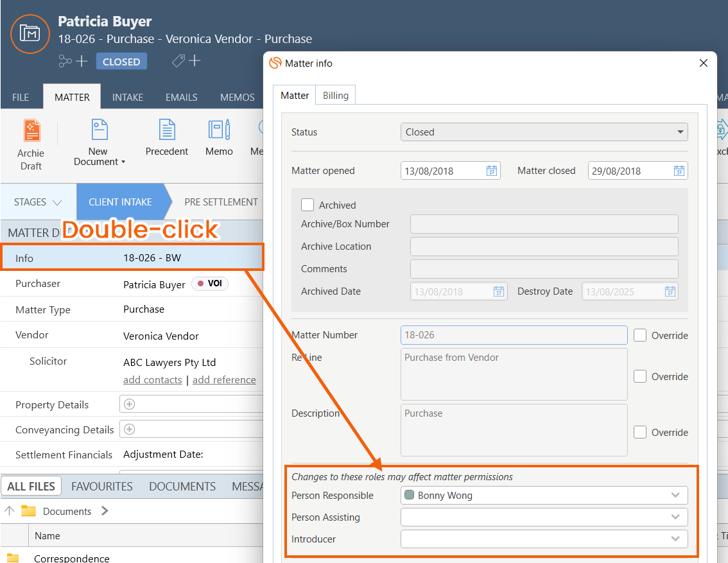Image resolution: width=728 pixels, height=563 pixels.
Task: Enable Override for Matter Number
Action: [640, 335]
